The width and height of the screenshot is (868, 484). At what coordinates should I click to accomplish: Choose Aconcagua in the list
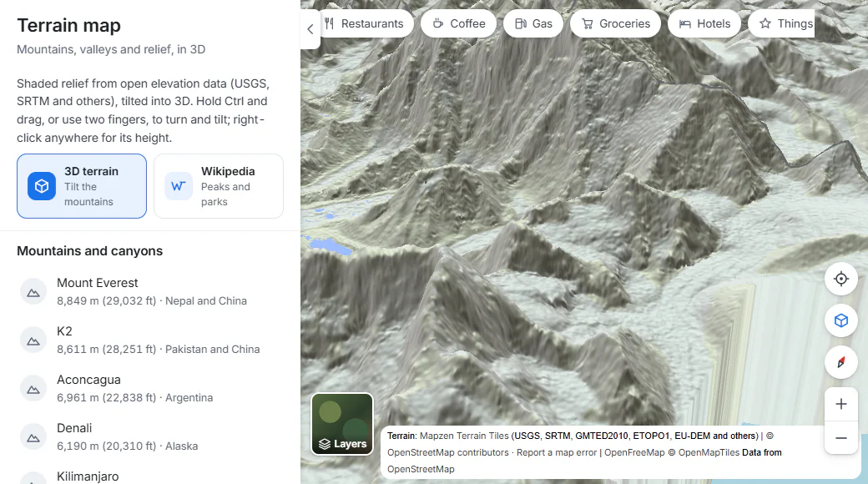click(150, 388)
